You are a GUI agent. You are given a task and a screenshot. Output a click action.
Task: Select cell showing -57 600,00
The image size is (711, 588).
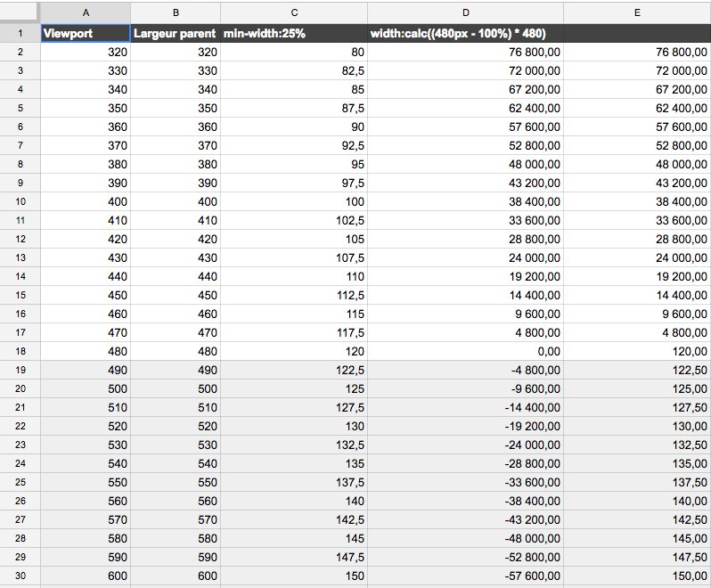click(x=466, y=576)
